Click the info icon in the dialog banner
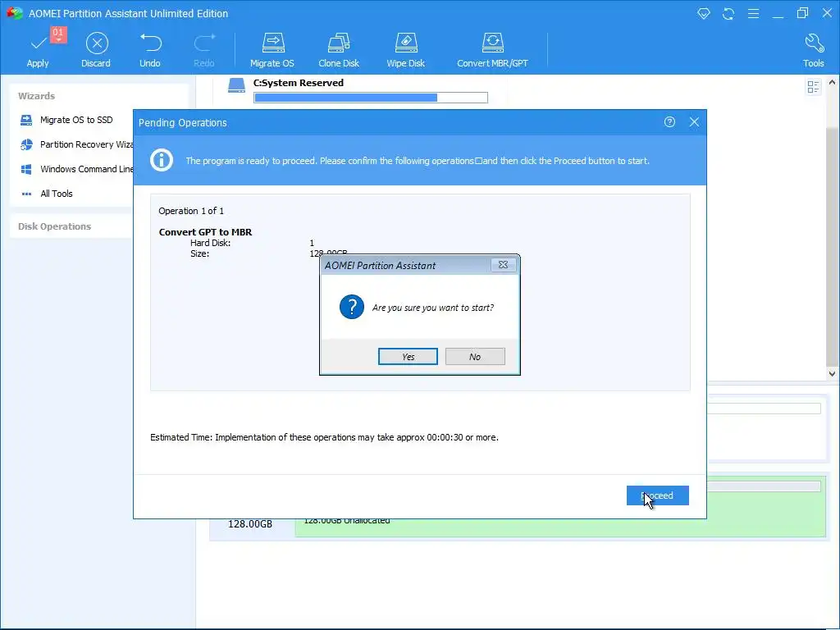Screen dimensions: 840x630 (162, 160)
